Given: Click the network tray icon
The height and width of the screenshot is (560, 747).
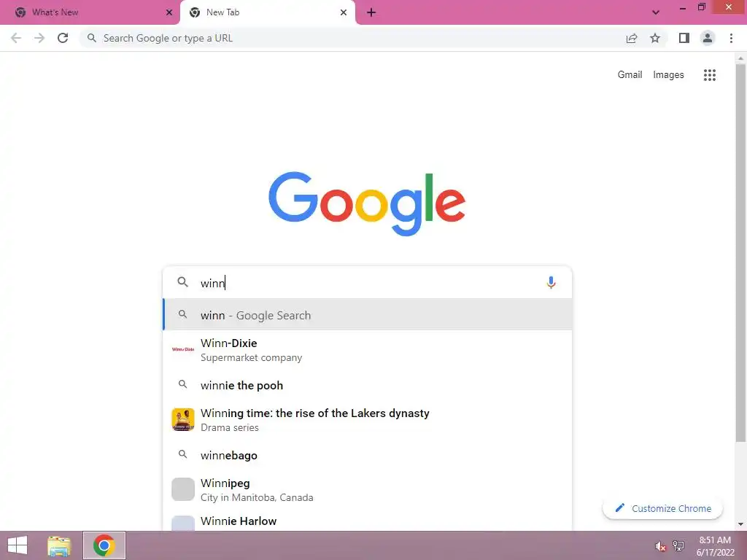Looking at the screenshot, I should (679, 546).
